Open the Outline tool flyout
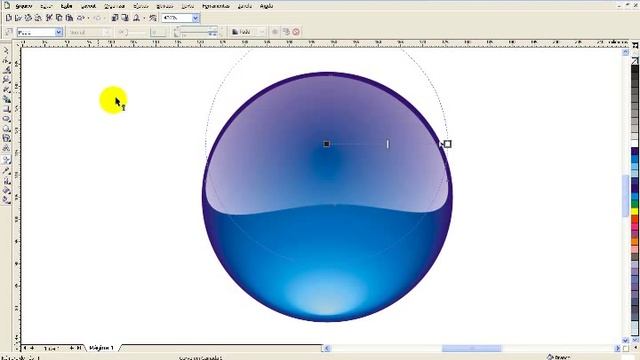Screen dimensions: 640x360 click(6, 180)
